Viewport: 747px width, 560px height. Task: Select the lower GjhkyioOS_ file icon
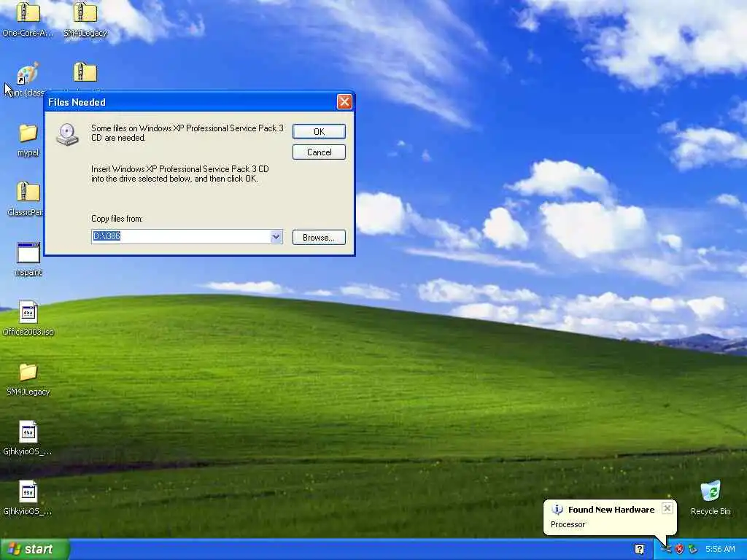pos(28,492)
